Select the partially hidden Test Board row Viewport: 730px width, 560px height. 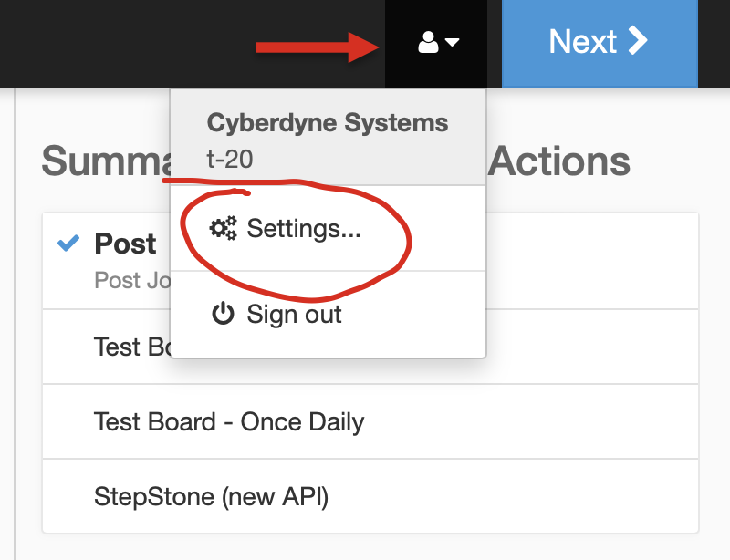point(130,347)
